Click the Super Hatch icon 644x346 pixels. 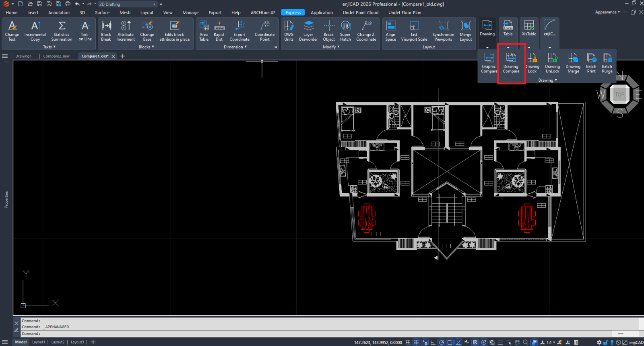point(345,31)
